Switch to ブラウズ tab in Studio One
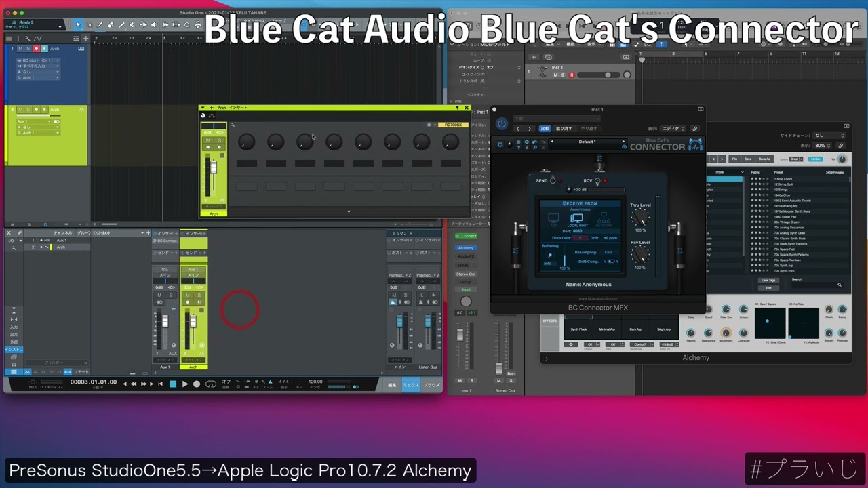 click(x=432, y=385)
